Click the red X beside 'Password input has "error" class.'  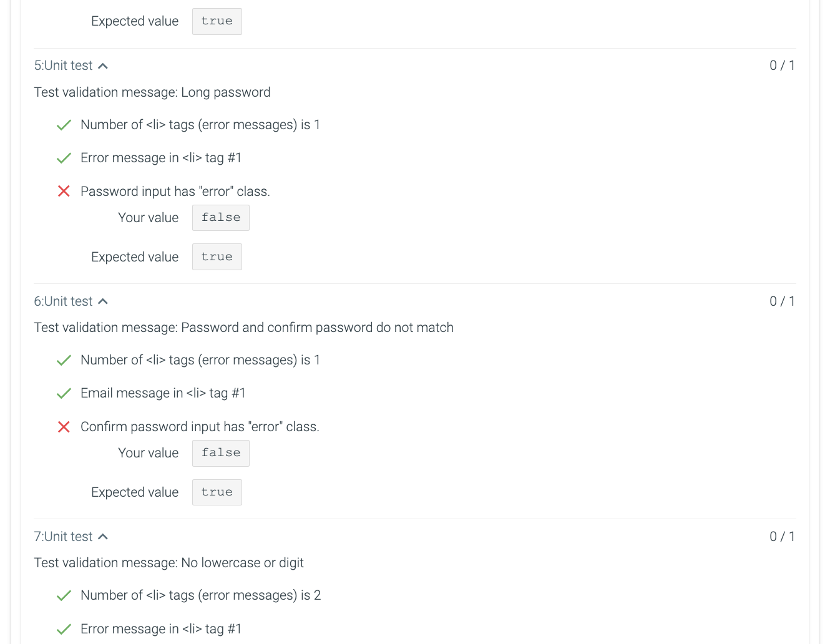click(x=64, y=191)
